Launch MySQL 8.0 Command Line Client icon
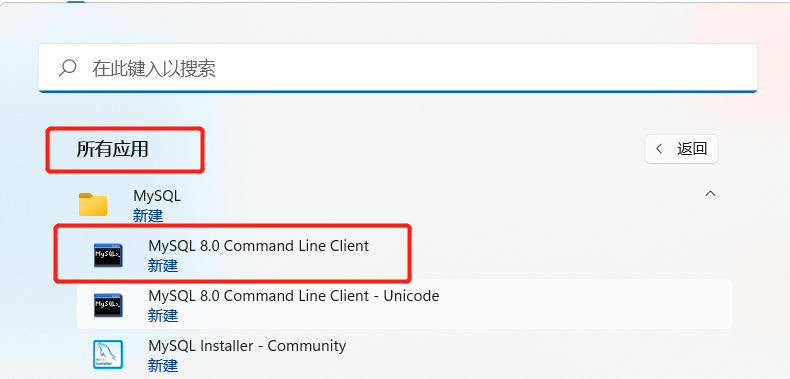 point(108,255)
